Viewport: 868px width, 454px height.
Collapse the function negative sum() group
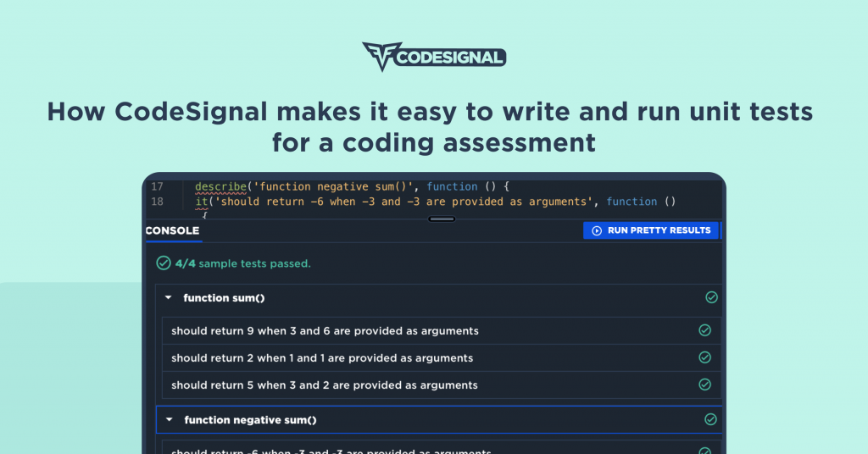169,420
